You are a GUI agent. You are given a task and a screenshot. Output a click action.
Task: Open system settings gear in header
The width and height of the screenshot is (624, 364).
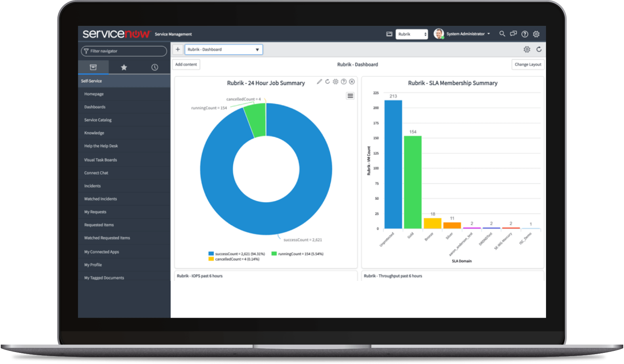click(536, 34)
